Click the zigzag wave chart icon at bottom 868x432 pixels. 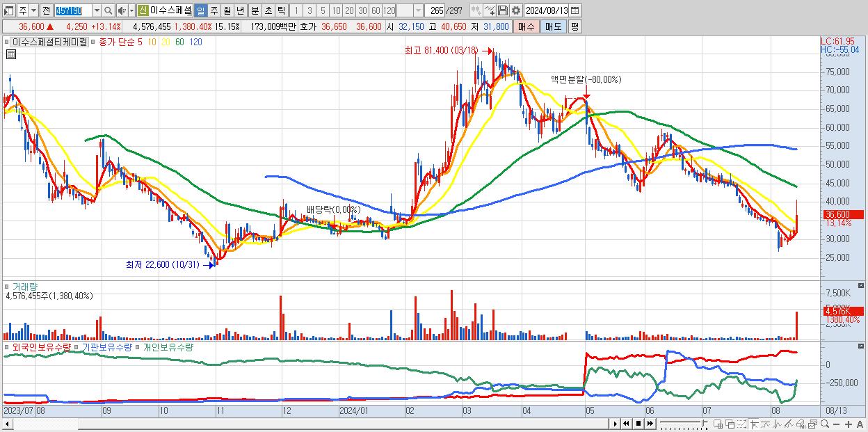click(777, 424)
